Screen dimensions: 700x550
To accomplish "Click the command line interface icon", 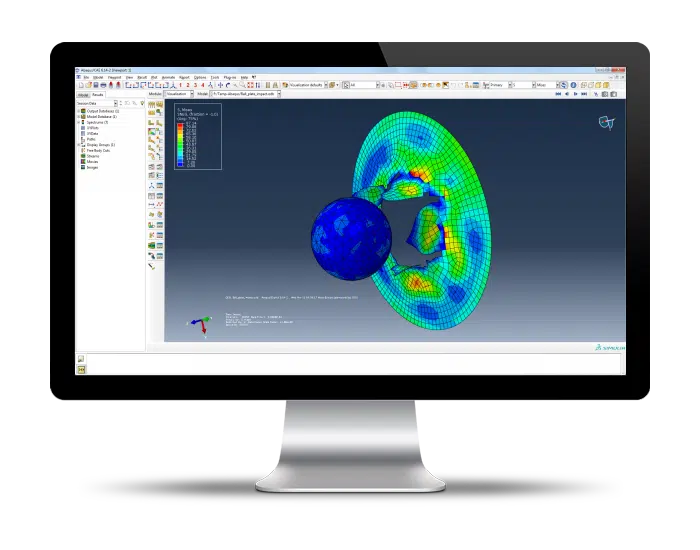I will (x=81, y=369).
